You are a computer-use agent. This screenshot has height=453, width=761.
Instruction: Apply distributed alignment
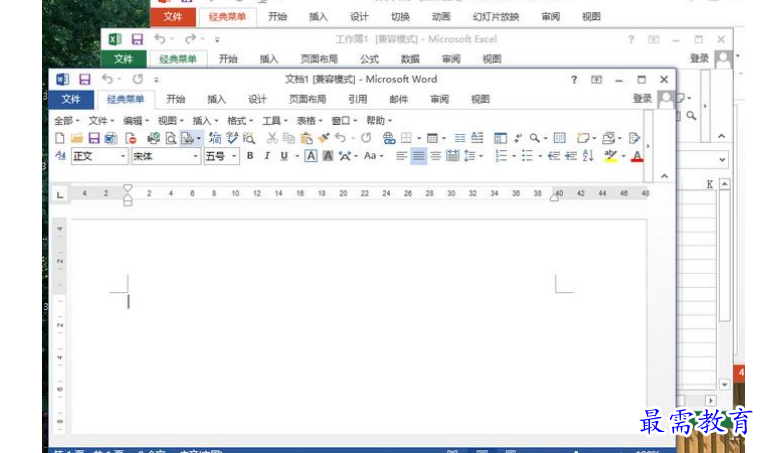(452, 156)
